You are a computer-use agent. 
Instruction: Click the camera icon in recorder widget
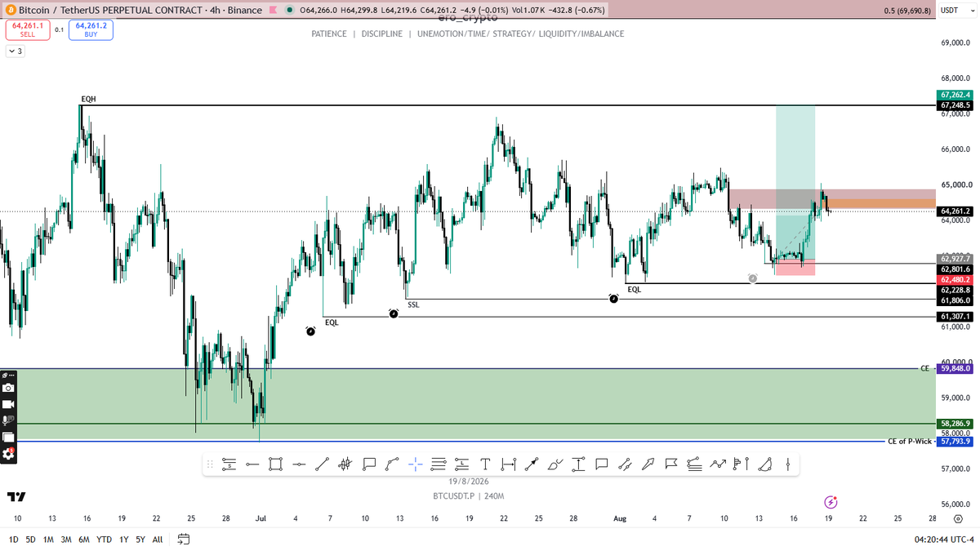click(x=8, y=389)
